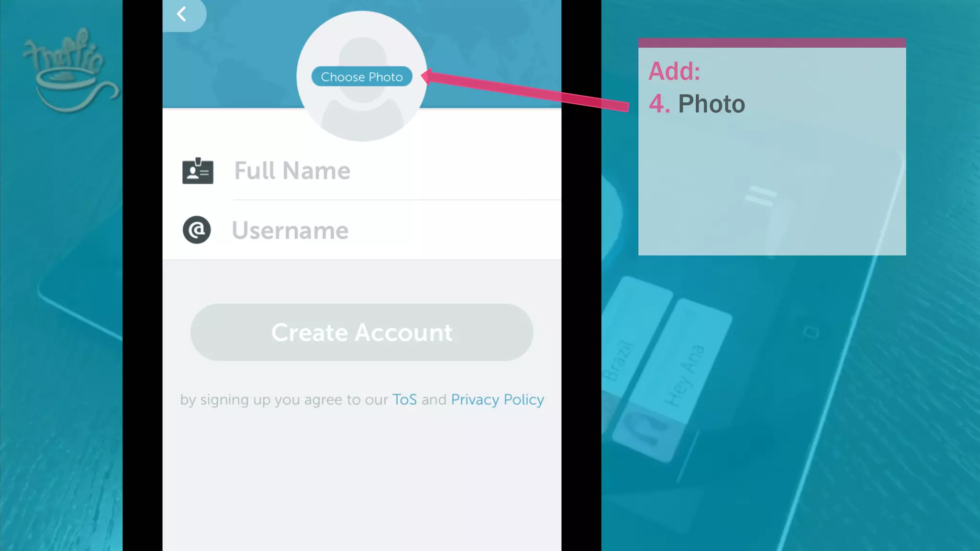This screenshot has width=980, height=551.
Task: Focus the Username input field
Action: 396,230
